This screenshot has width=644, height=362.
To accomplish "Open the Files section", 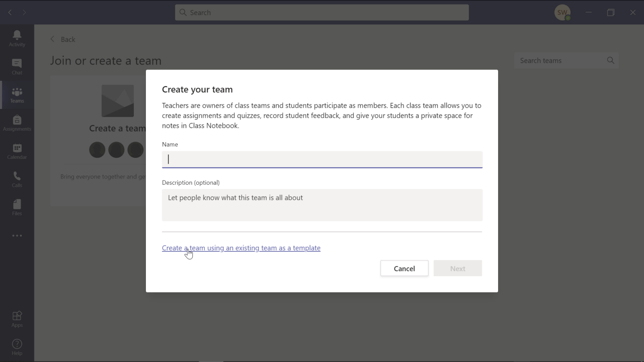I will tap(17, 207).
